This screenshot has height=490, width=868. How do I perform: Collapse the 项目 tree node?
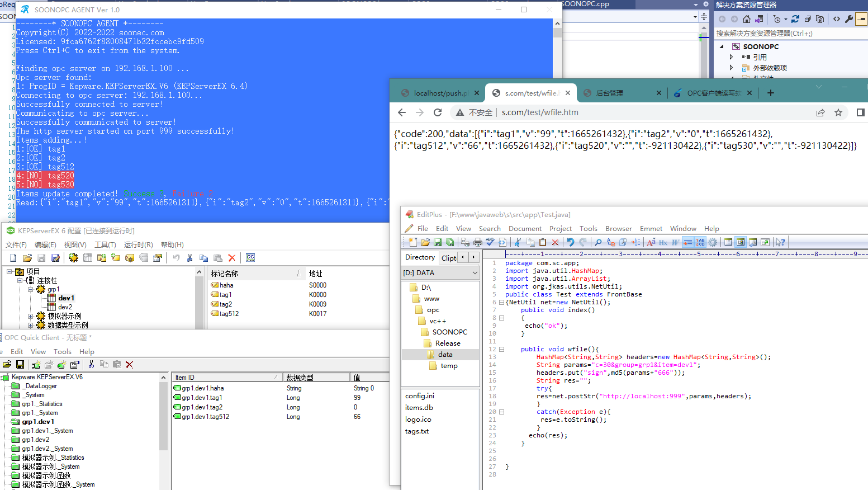[x=10, y=271]
